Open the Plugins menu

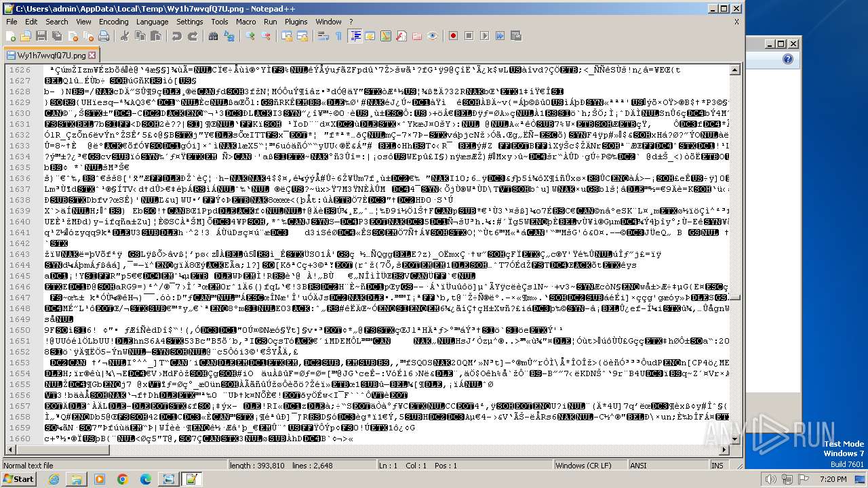click(x=296, y=22)
